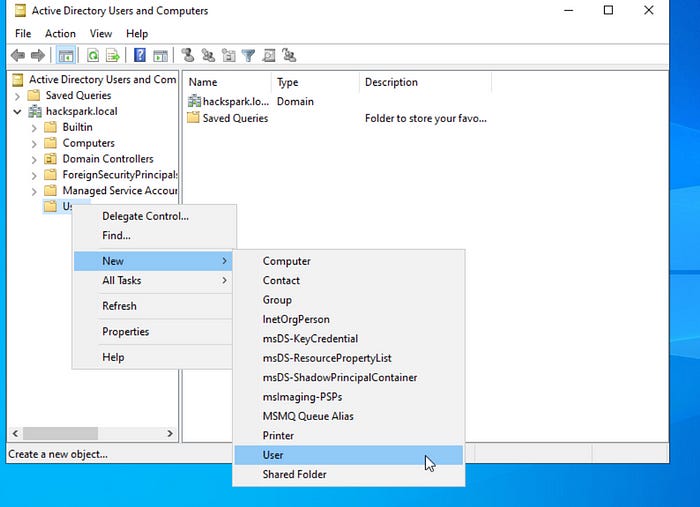Click the hackspark.local domain icon in tree
The image size is (700, 507).
35,112
